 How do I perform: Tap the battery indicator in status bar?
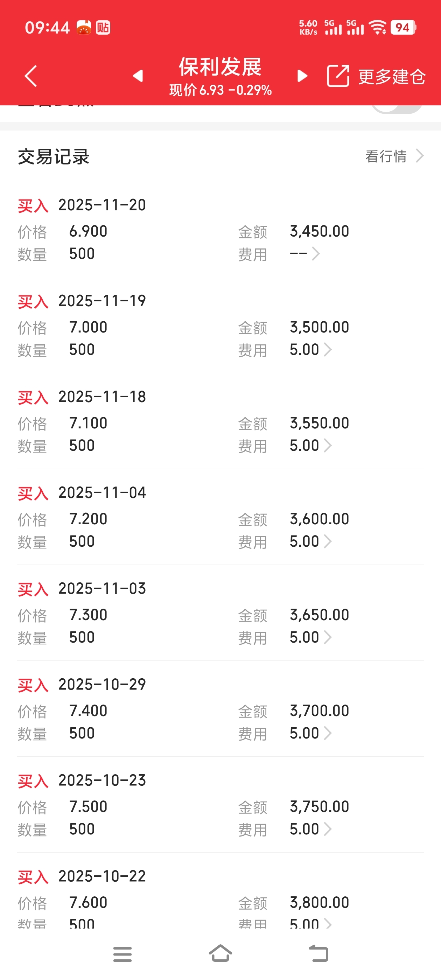403,27
